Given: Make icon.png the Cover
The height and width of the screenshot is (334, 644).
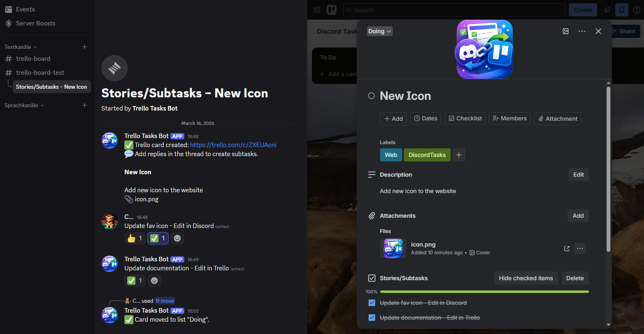Looking at the screenshot, I should pos(480,253).
